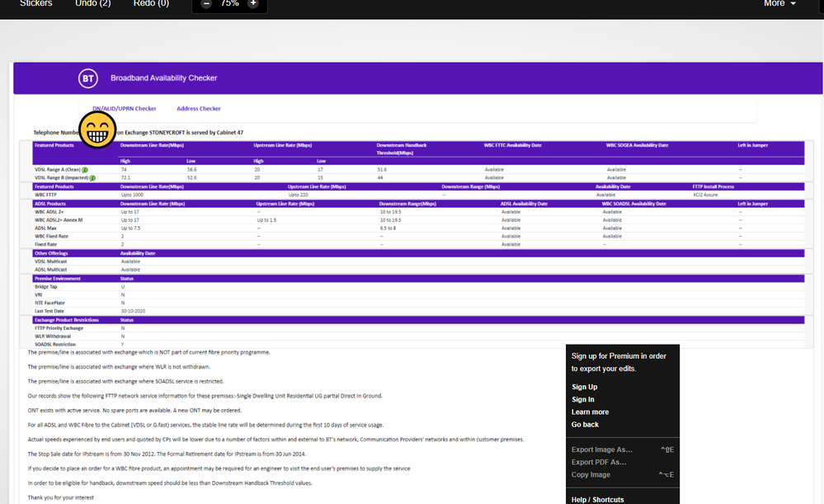Open the More dropdown menu
This screenshot has width=824, height=504.
tap(779, 4)
